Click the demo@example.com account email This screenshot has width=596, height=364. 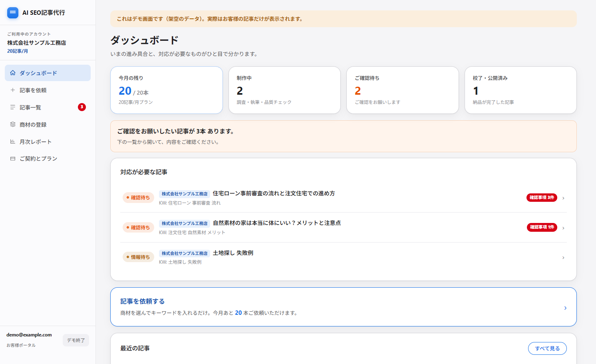click(x=29, y=335)
